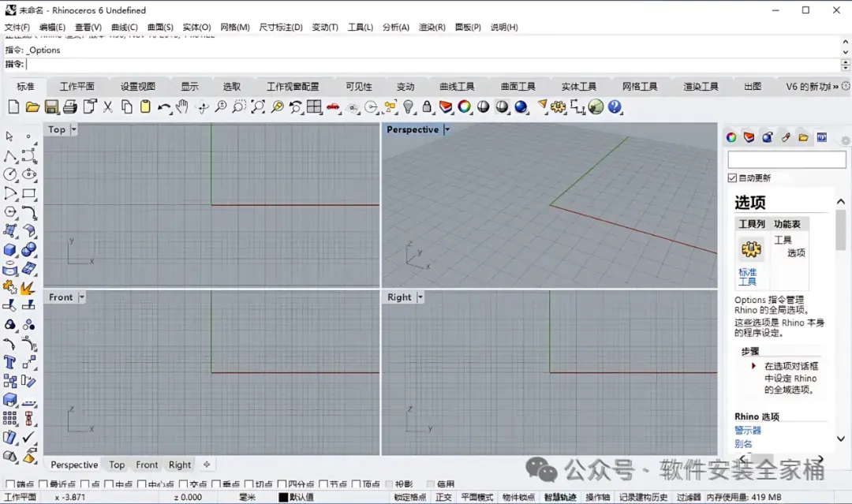Click the Open file folder icon
Image resolution: width=852 pixels, height=504 pixels.
[x=32, y=107]
